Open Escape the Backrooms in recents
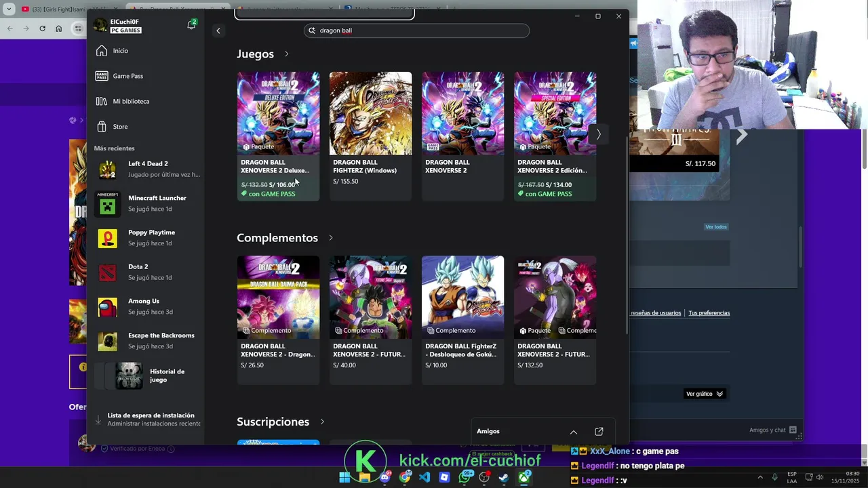Viewport: 868px width, 488px height. [148, 341]
